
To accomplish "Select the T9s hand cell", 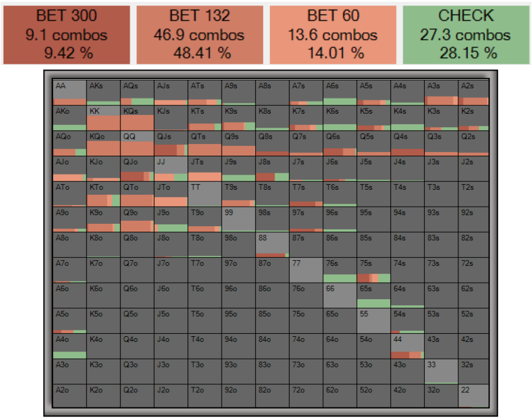I will pyautogui.click(x=237, y=194).
